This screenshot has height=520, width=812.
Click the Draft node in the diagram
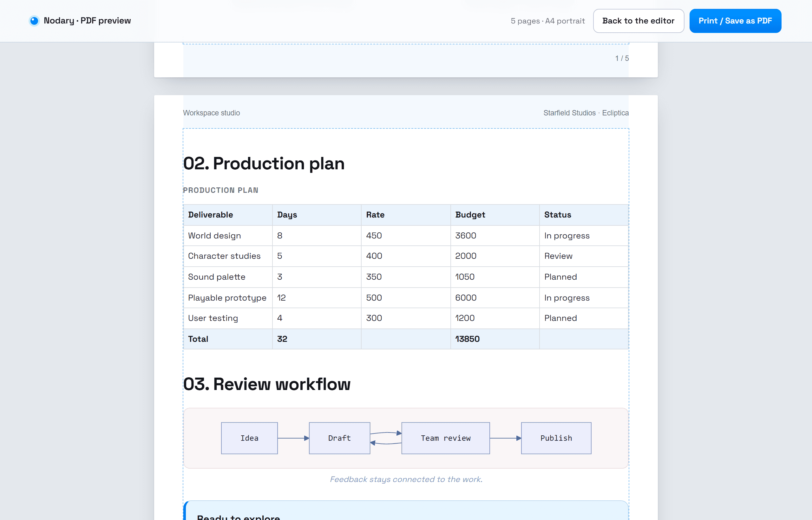click(339, 438)
